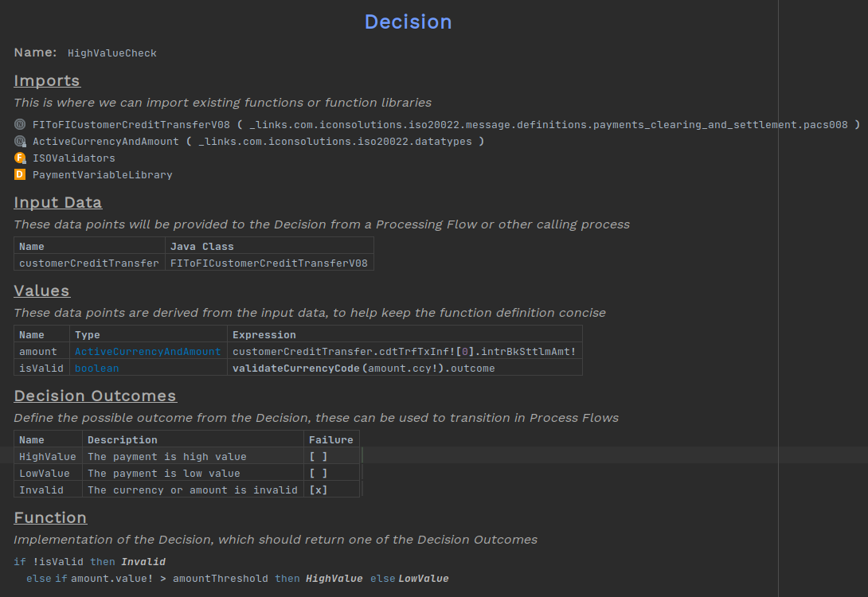Screen dimensions: 868x597
Task: Select the orange D icon for PaymentVariableLibrary
Action: 19,174
